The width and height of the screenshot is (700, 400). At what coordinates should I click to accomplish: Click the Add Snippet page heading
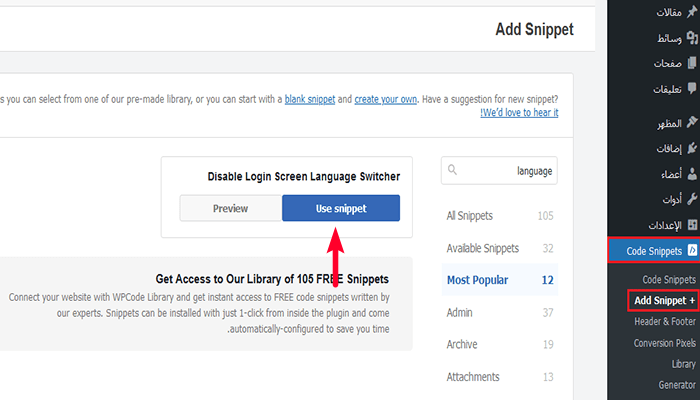point(534,29)
